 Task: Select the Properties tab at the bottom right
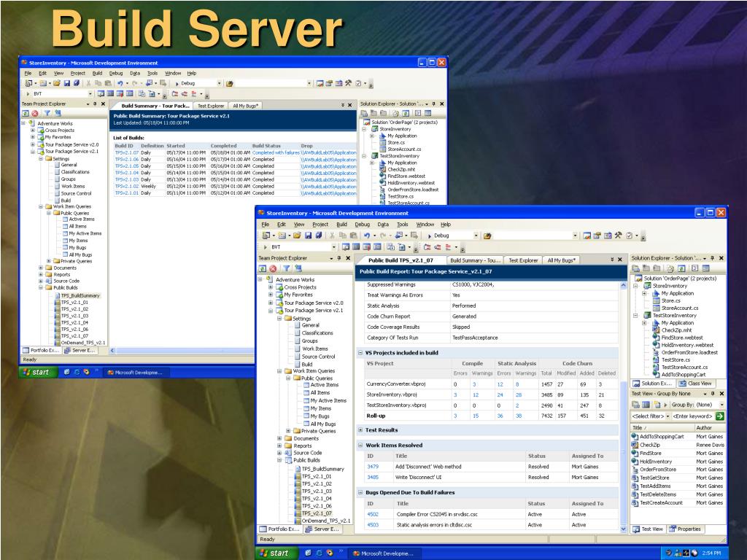(x=684, y=529)
